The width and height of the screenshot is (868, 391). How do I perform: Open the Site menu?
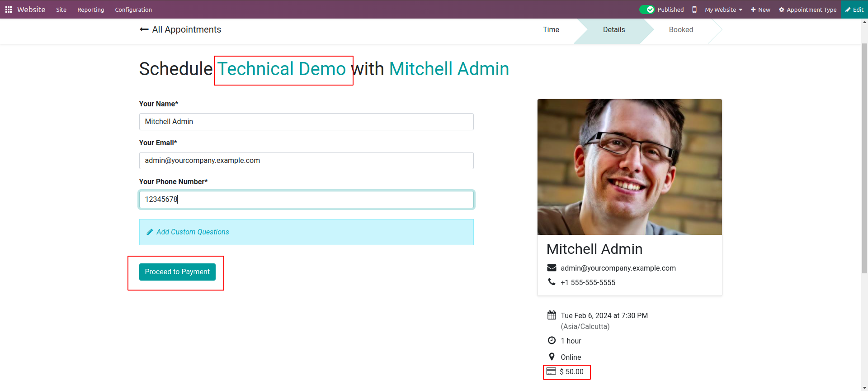tap(61, 10)
